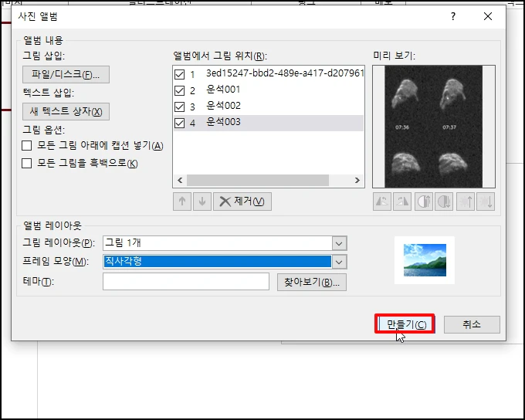Click the decrease contrast icon
This screenshot has height=420, width=525.
[444, 202]
